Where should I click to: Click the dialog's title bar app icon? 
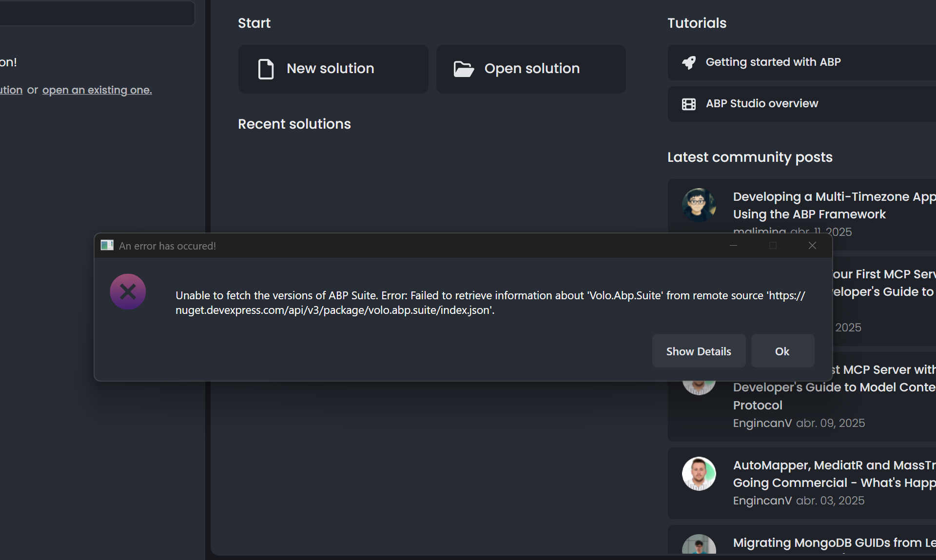(107, 245)
